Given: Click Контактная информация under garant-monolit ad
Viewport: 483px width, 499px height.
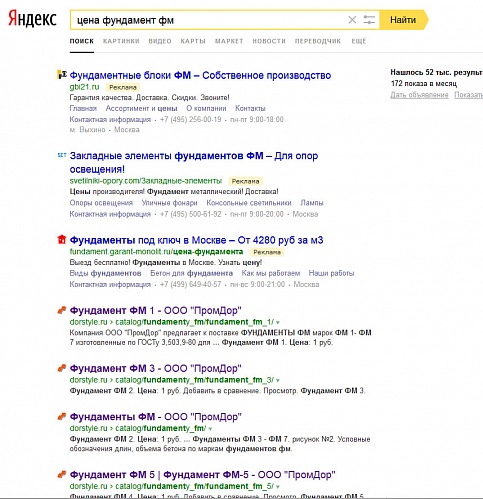Looking at the screenshot, I should pos(110,284).
